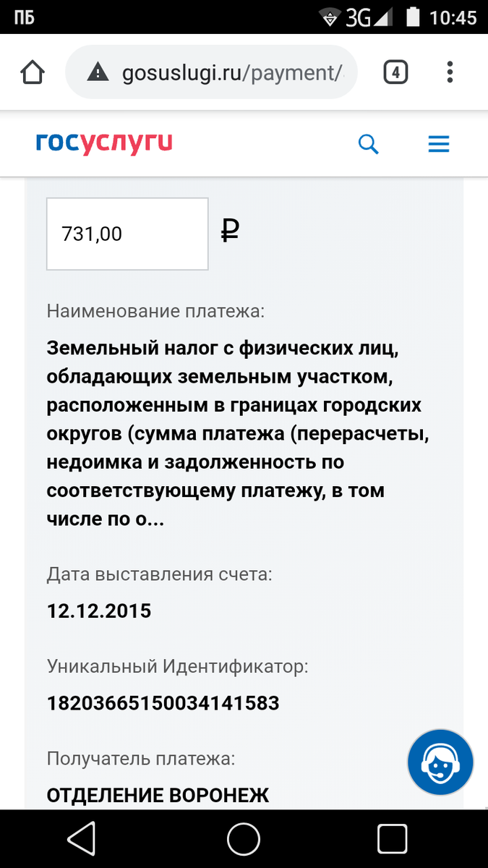Open the tab switcher showing 4 tabs

pos(395,72)
